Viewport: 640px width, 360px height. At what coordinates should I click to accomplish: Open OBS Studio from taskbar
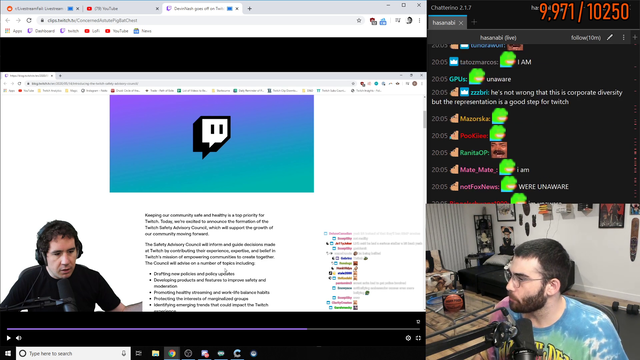coord(188,353)
